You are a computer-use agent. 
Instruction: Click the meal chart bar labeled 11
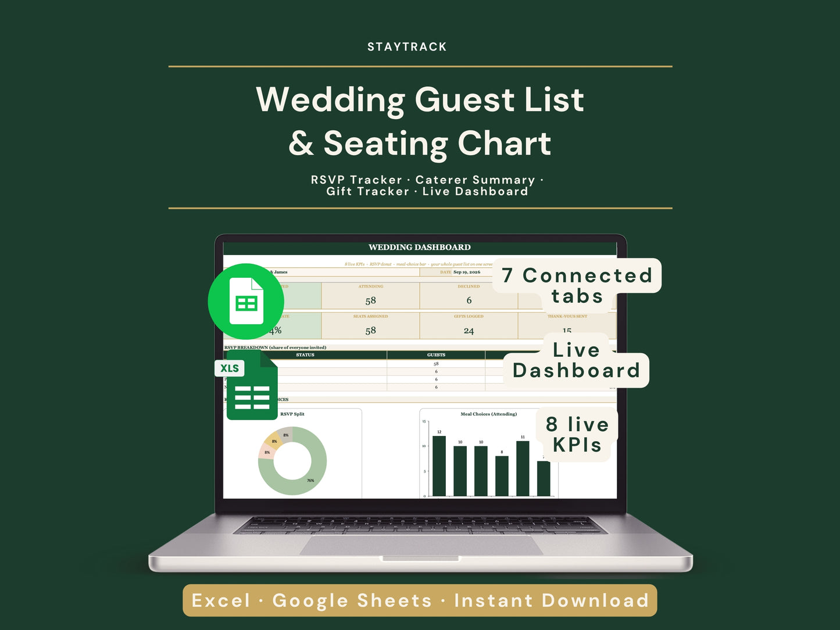click(x=523, y=468)
